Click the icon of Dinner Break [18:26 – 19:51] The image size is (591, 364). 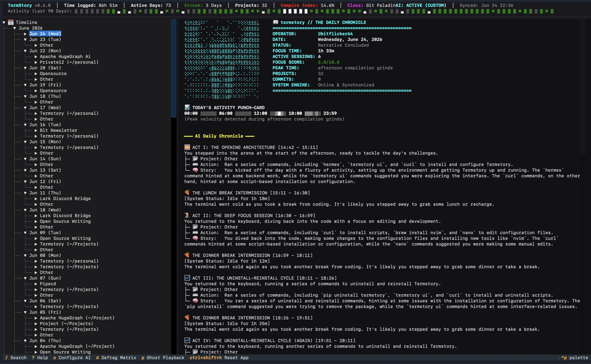187,318
